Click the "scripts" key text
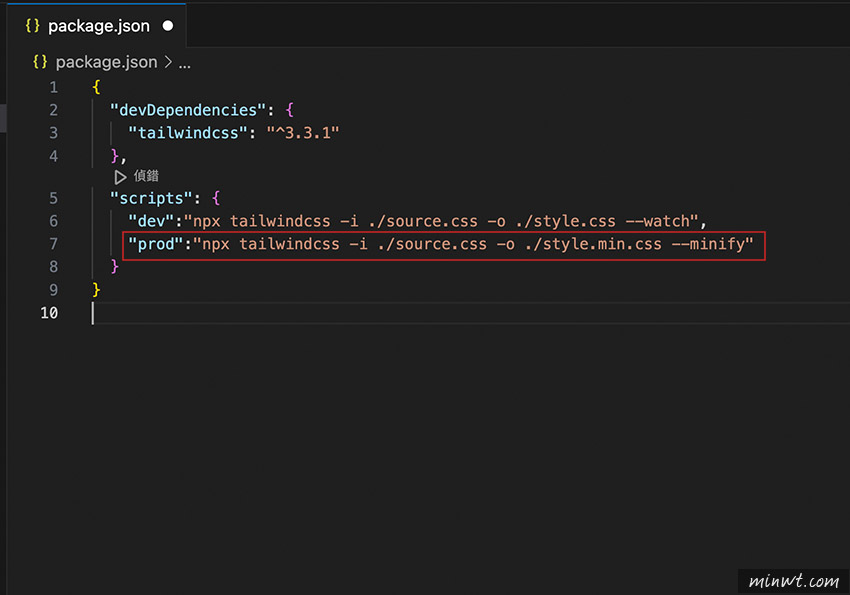This screenshot has height=595, width=850. pyautogui.click(x=152, y=198)
